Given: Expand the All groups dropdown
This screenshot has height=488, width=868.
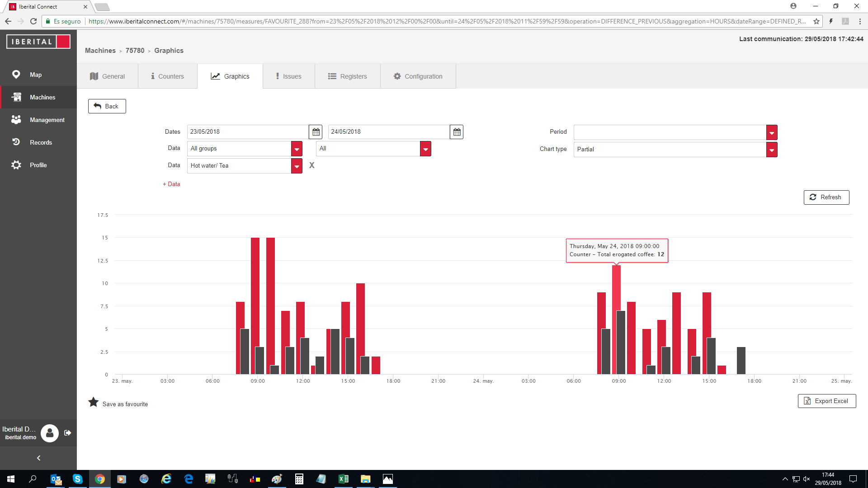Looking at the screenshot, I should (297, 149).
